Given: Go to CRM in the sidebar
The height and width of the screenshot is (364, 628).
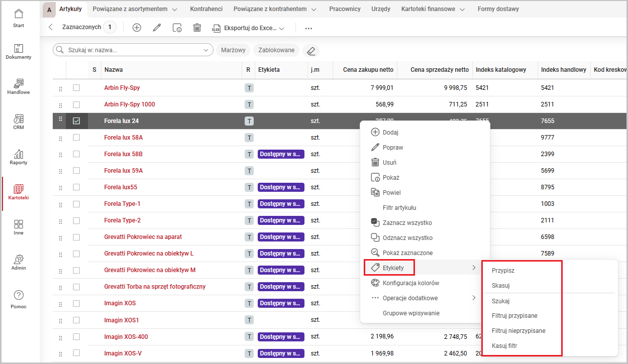Looking at the screenshot, I should (x=18, y=122).
